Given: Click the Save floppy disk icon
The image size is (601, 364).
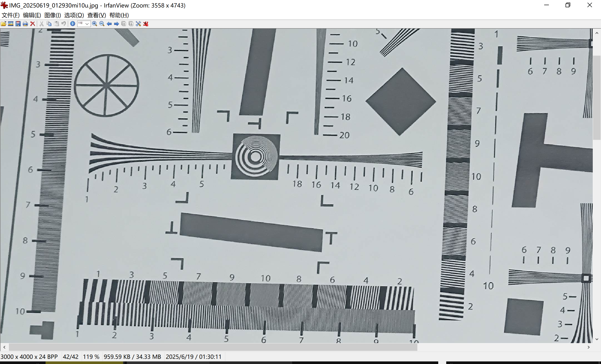Looking at the screenshot, I should tap(18, 24).
